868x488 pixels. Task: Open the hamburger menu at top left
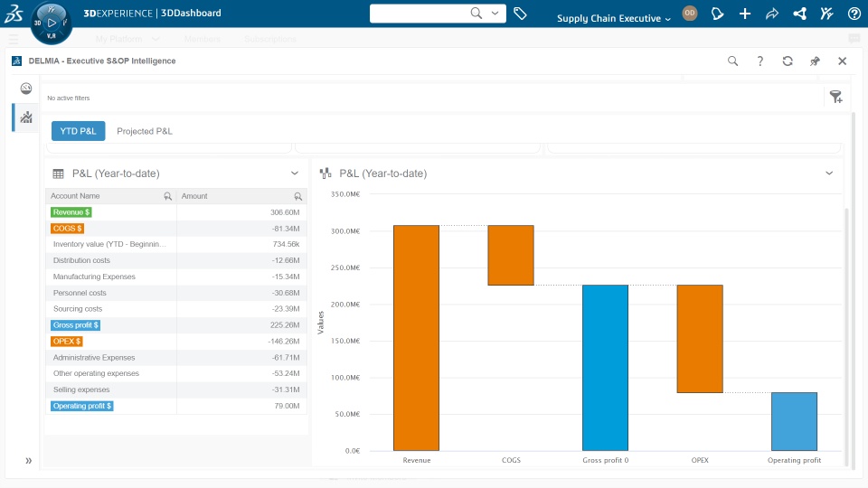pyautogui.click(x=14, y=39)
